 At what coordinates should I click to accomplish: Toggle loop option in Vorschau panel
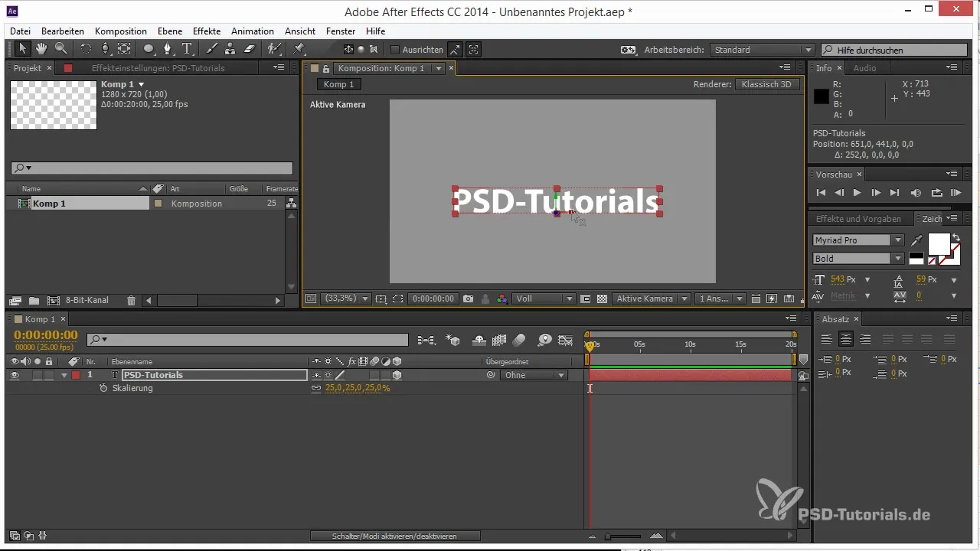[936, 193]
